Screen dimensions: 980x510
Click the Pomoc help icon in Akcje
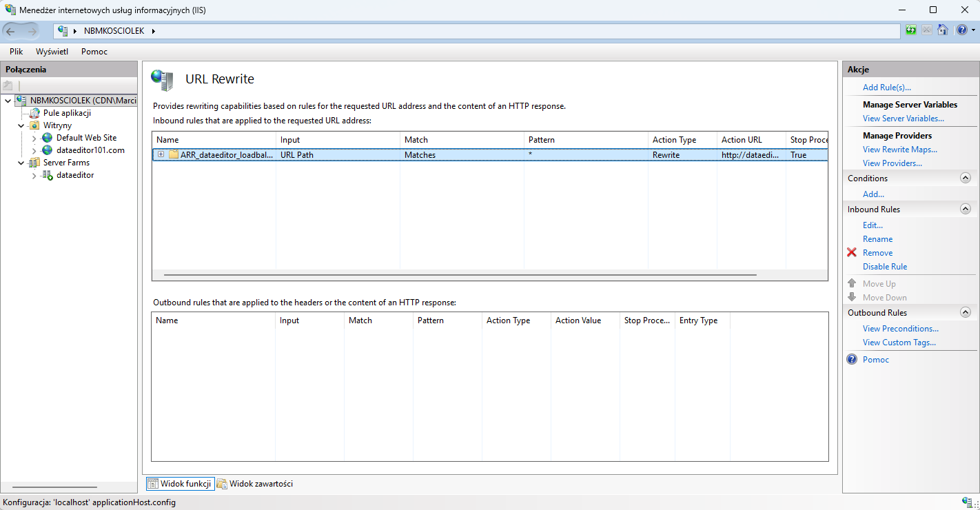pos(852,360)
